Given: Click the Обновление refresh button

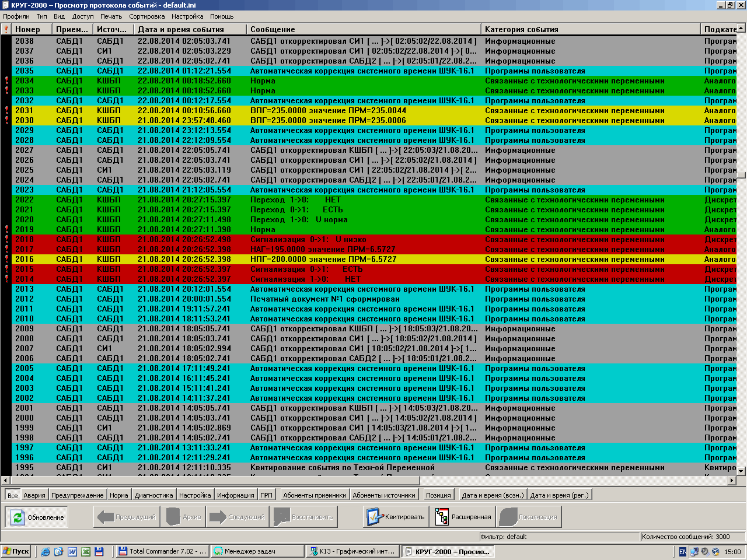Looking at the screenshot, I should [36, 517].
